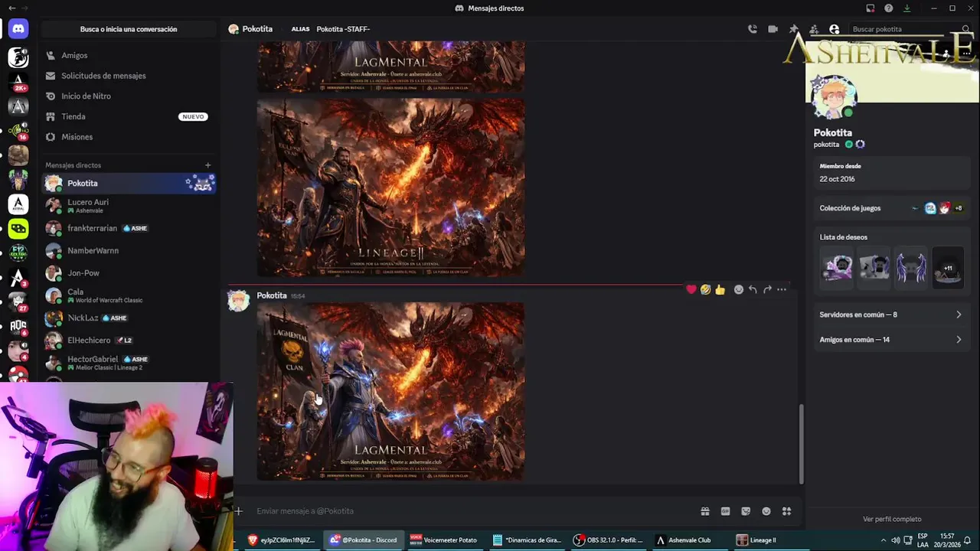Open the emoji picker in message bar
The width and height of the screenshot is (980, 551).
766,511
